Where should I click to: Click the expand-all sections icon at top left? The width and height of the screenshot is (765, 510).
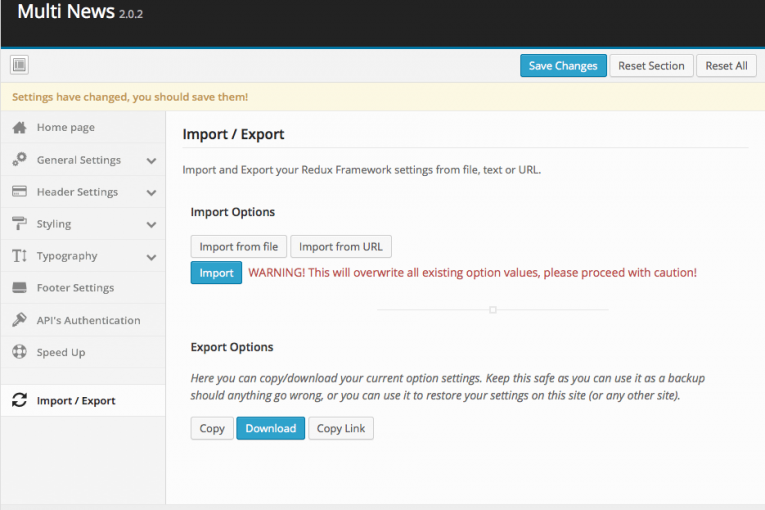coord(20,65)
